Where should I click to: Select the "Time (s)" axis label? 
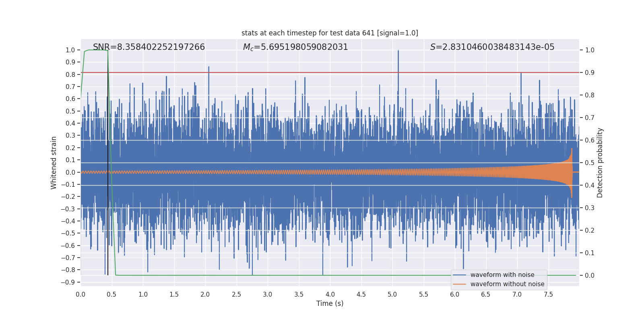330,303
